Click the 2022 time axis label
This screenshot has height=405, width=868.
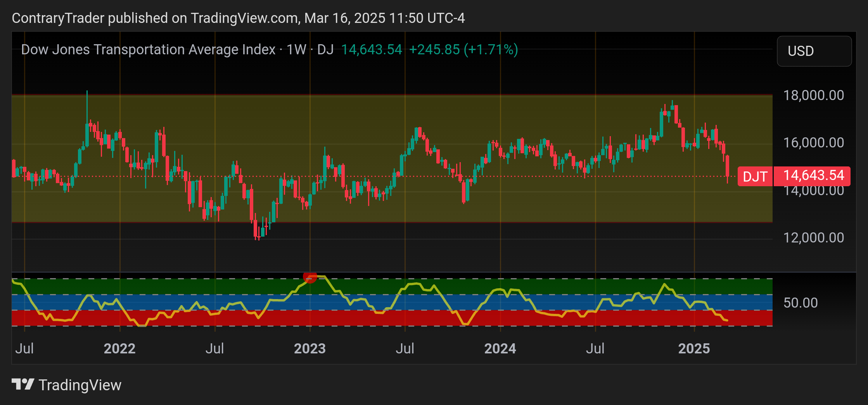tap(119, 349)
